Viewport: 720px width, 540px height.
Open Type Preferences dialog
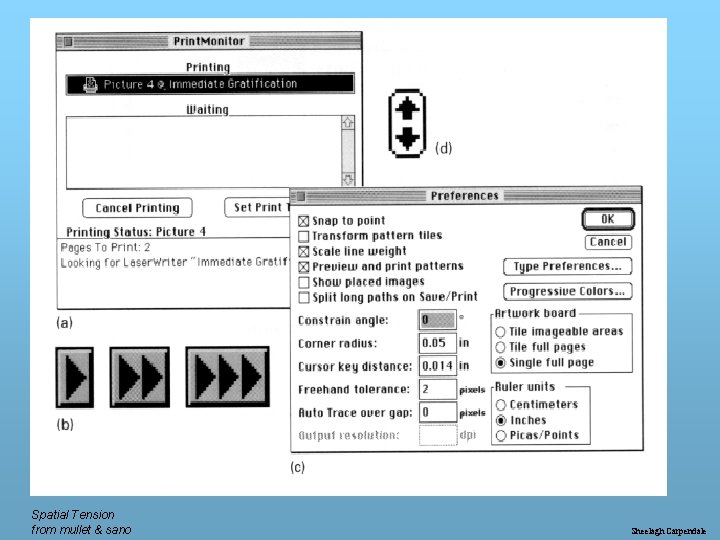pos(568,267)
